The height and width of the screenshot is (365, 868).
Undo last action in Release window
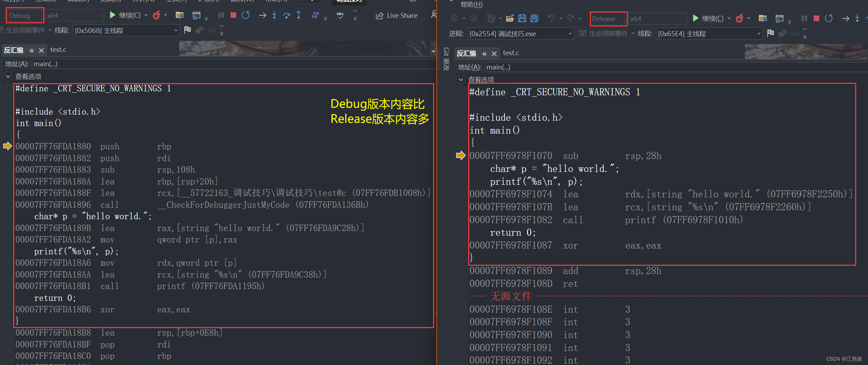[551, 18]
